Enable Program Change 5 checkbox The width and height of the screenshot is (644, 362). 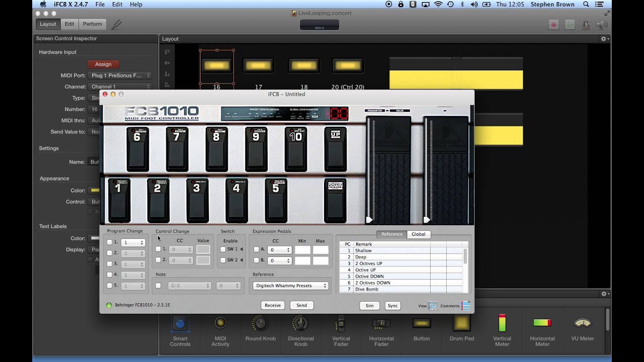click(110, 286)
